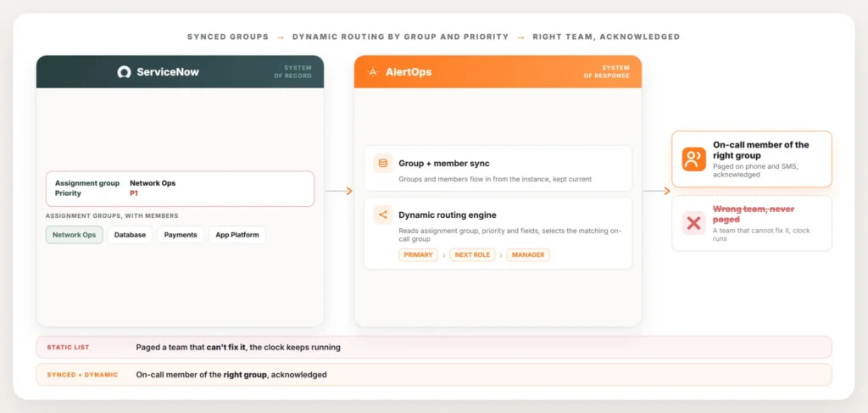Click the Dynamic routing engine share icon
The image size is (868, 413).
(382, 215)
